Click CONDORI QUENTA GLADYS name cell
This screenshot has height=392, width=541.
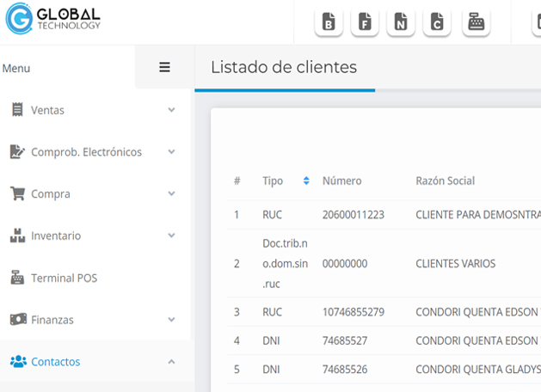point(478,370)
